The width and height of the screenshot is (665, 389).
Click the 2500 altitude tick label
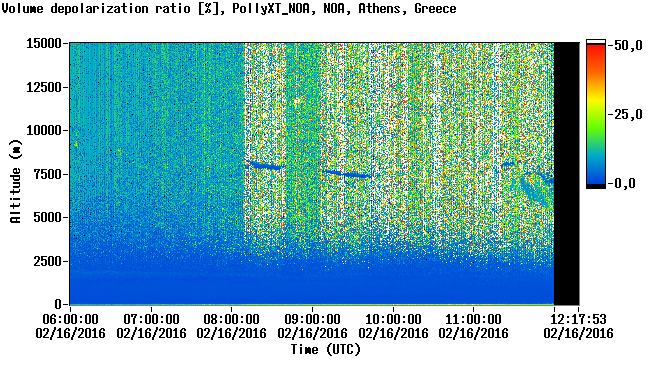pyautogui.click(x=47, y=261)
